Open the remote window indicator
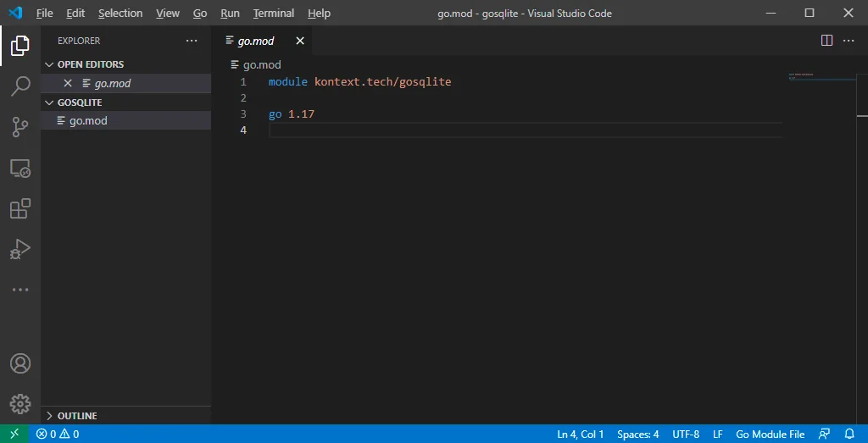868x443 pixels. (x=14, y=435)
